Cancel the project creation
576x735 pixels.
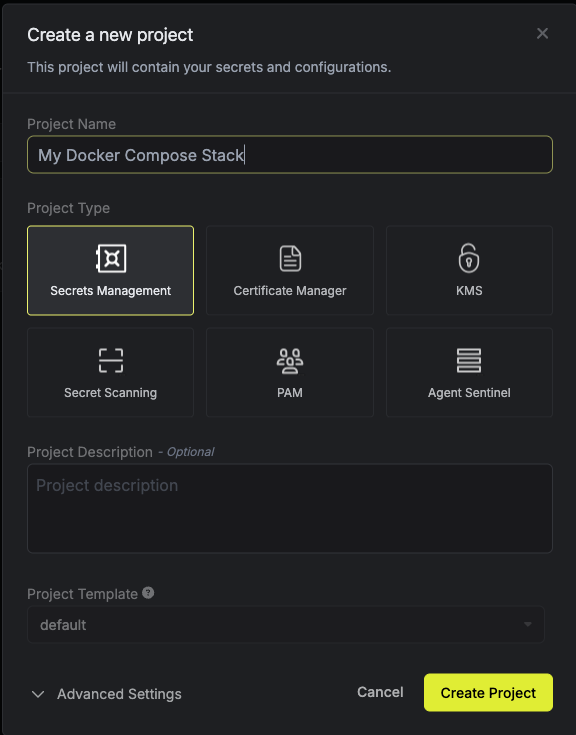tap(380, 692)
